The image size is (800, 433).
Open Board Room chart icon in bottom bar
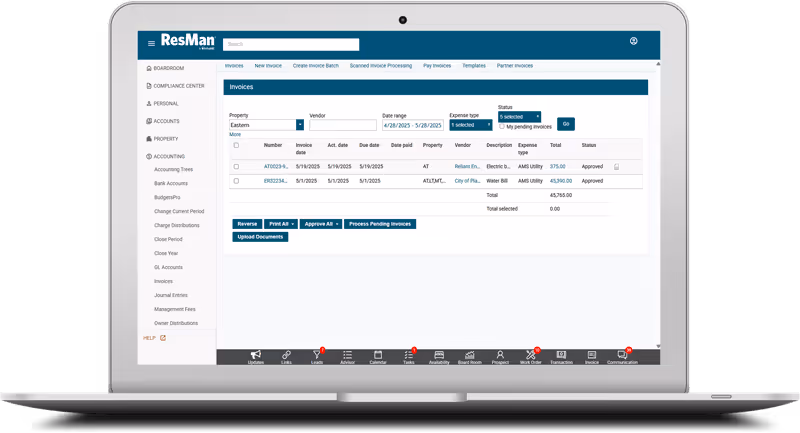[x=469, y=356]
